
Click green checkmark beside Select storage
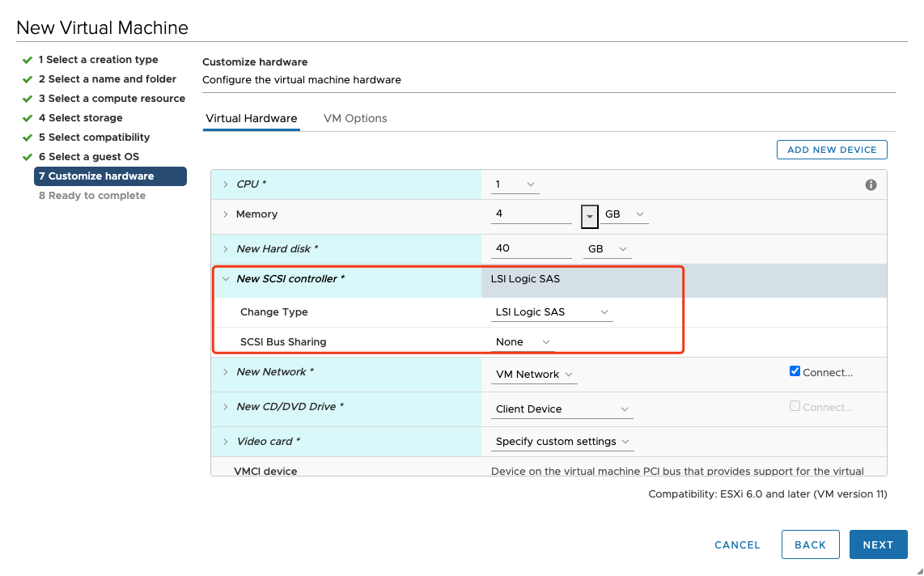point(28,118)
